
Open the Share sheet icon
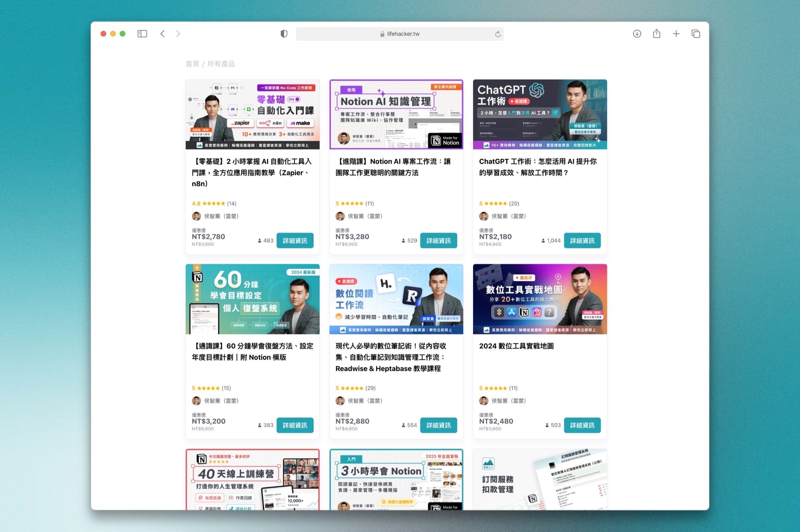pos(656,34)
